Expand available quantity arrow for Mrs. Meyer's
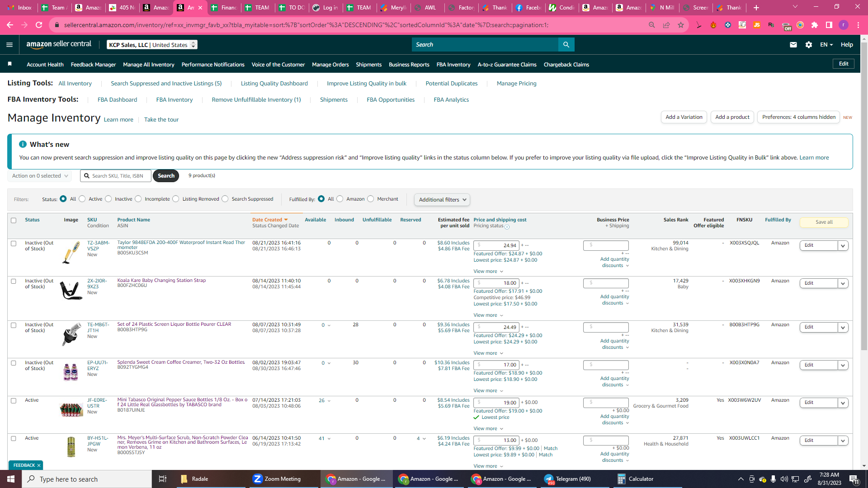This screenshot has height=488, width=868. 329,439
